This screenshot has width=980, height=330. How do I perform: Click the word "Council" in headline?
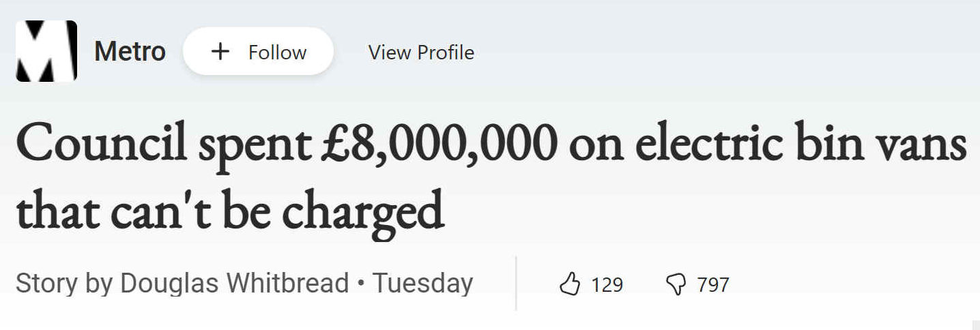[x=101, y=145]
